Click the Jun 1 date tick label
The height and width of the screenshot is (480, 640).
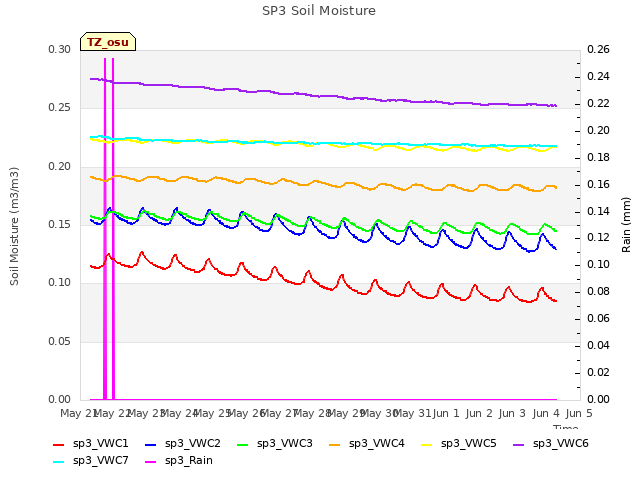point(446,413)
